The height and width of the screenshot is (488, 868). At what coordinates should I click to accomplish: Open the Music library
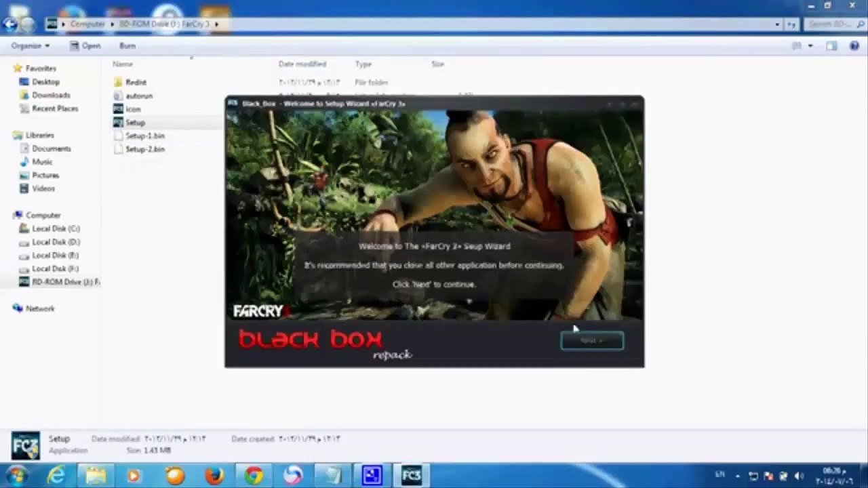pyautogui.click(x=42, y=162)
